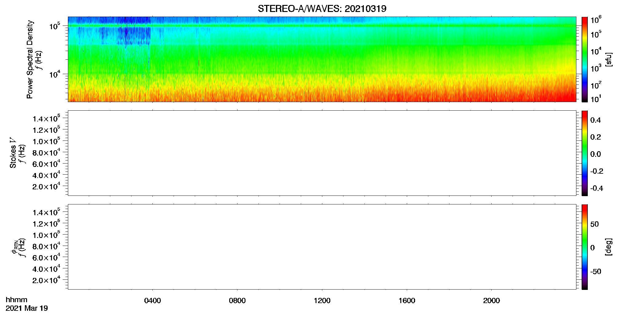The height and width of the screenshot is (332, 644).
Task: Click the 2000 time tick label
Action: pos(491,301)
